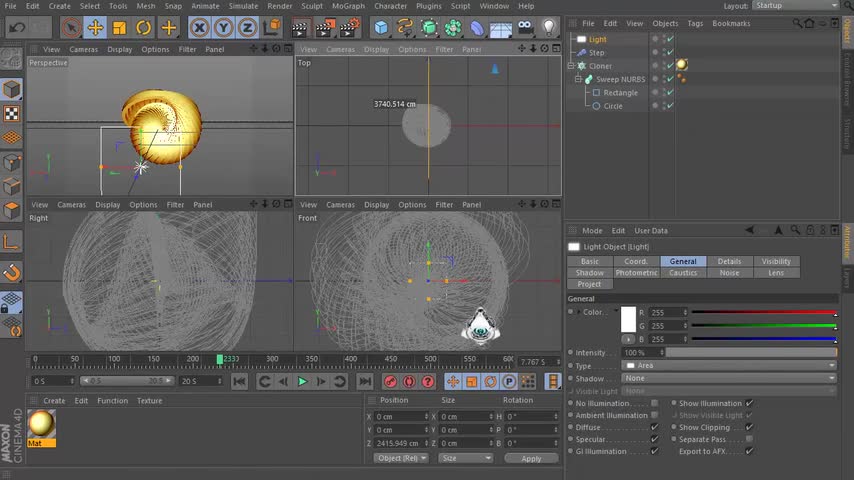The width and height of the screenshot is (854, 480).
Task: Click the Apply button
Action: point(531,458)
